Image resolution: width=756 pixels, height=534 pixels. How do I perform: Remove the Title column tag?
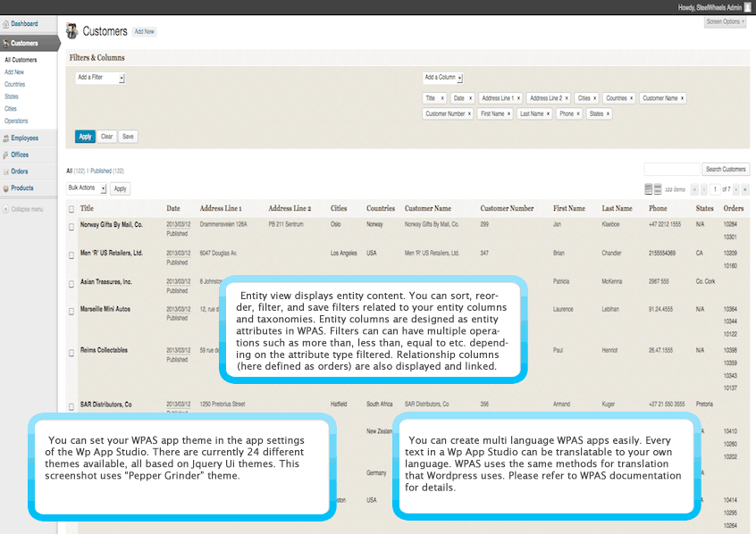click(x=442, y=98)
